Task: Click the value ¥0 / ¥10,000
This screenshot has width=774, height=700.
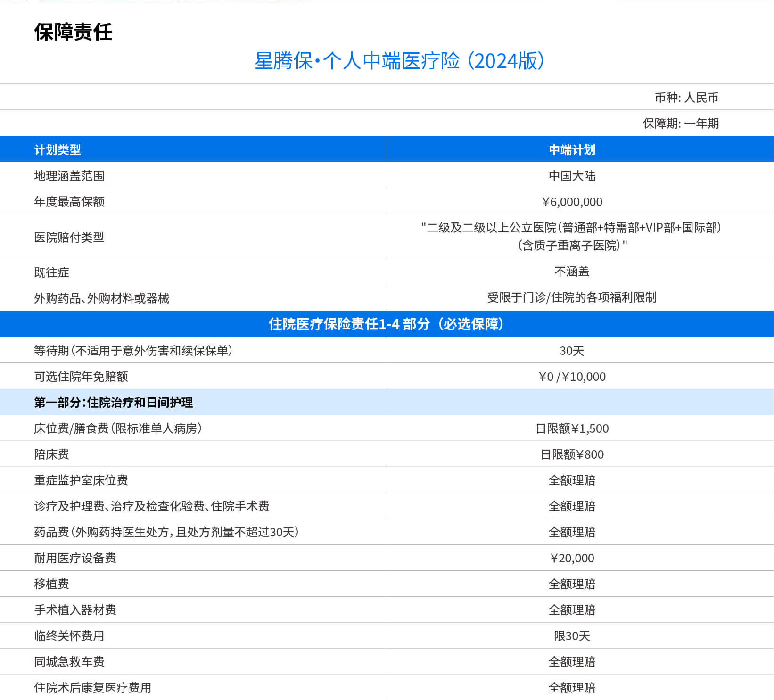Action: click(x=572, y=376)
